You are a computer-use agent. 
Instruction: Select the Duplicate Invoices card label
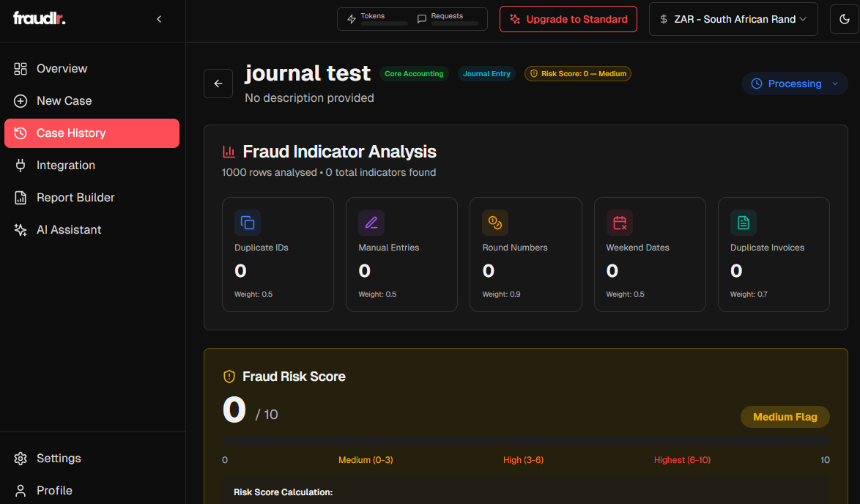(x=767, y=248)
